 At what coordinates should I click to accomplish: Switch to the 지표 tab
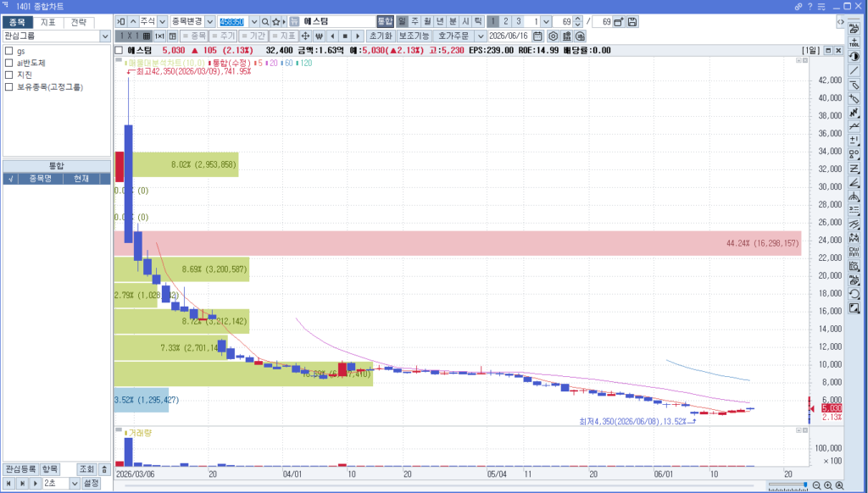(x=48, y=23)
